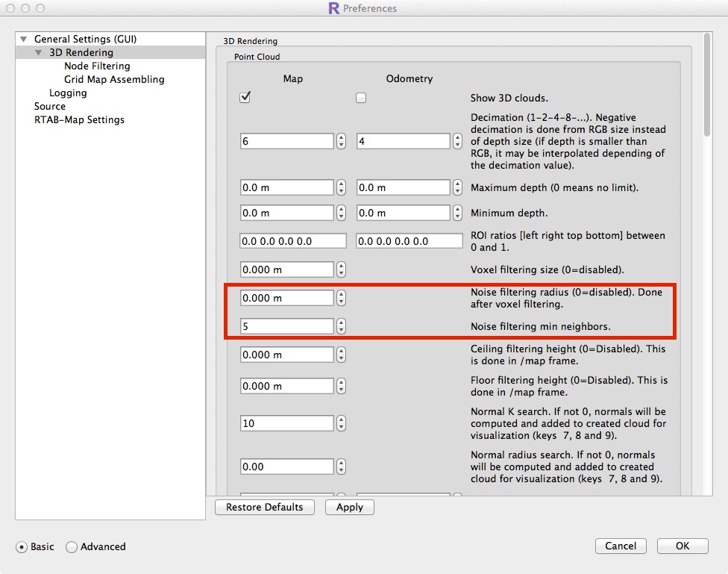Click the Noise filtering min neighbors stepper
728x574 pixels.
pyautogui.click(x=341, y=326)
